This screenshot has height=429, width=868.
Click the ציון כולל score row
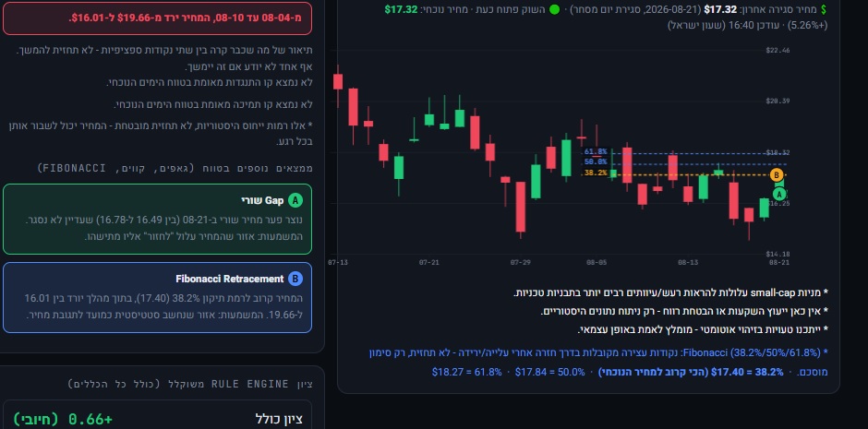[157, 419]
